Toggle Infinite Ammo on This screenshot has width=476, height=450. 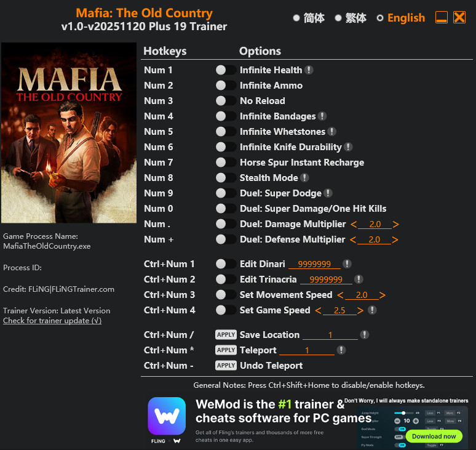point(226,86)
